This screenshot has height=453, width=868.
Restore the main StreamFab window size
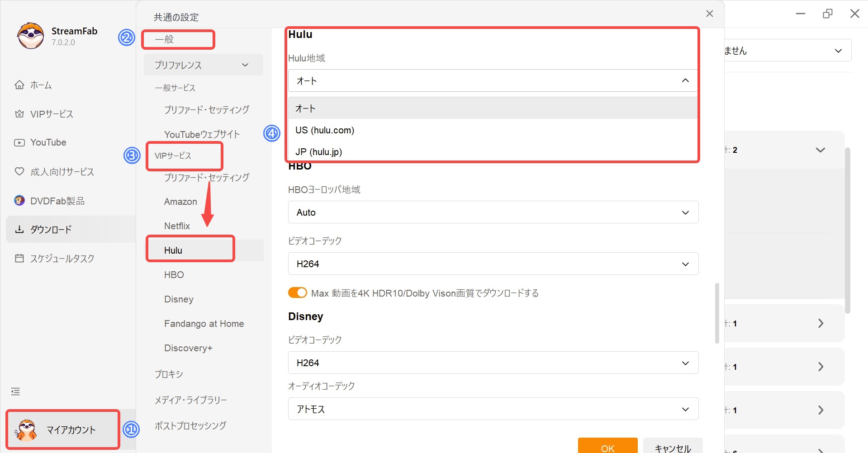tap(828, 14)
